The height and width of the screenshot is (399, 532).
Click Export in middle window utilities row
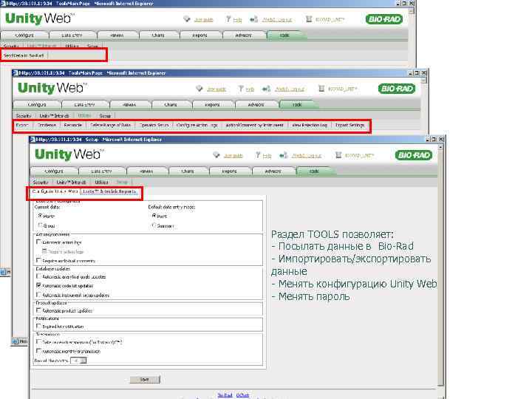tap(22, 125)
